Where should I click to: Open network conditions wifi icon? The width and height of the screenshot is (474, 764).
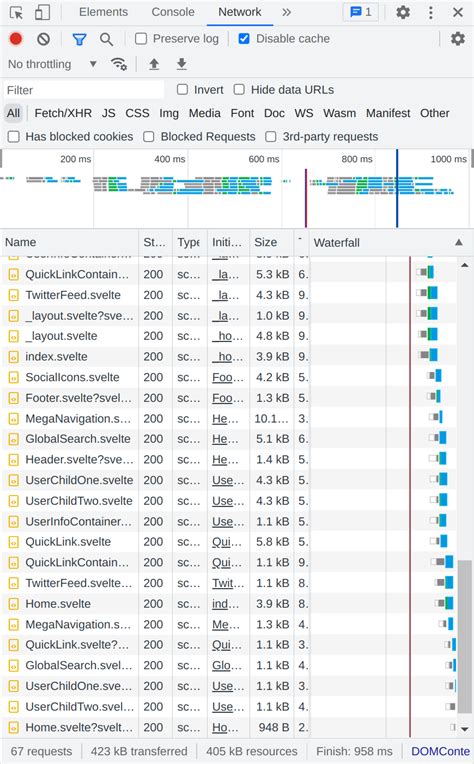coord(118,64)
